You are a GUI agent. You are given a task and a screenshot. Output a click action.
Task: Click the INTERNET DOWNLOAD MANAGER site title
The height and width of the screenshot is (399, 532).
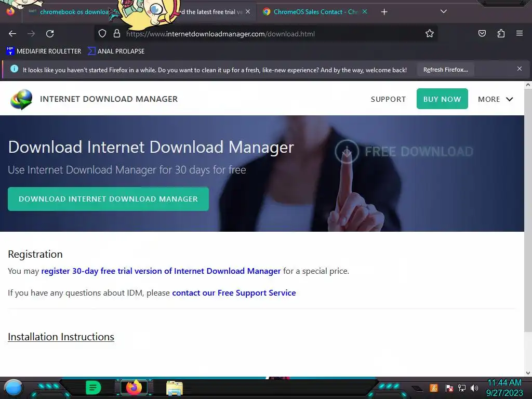(x=109, y=99)
